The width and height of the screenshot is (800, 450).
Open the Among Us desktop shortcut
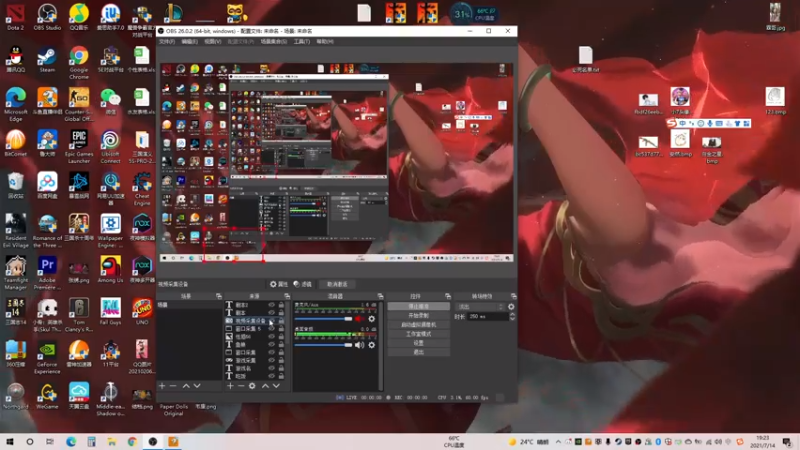[x=110, y=269]
